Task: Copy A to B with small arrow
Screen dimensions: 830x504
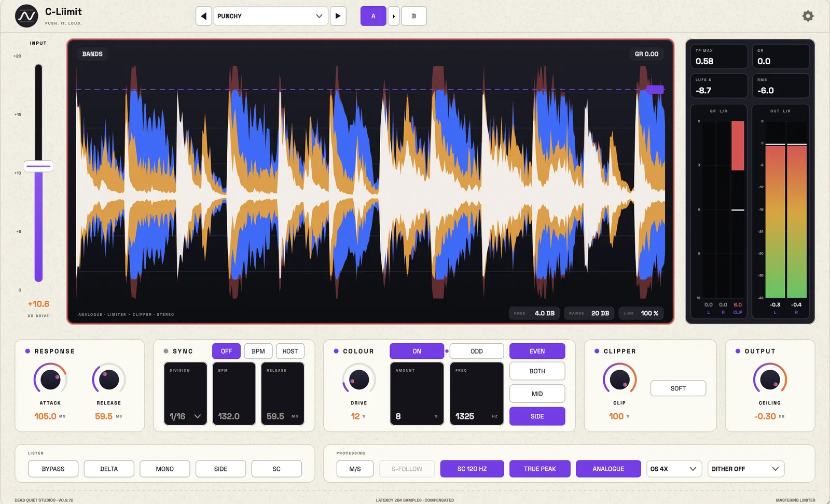Action: 394,16
